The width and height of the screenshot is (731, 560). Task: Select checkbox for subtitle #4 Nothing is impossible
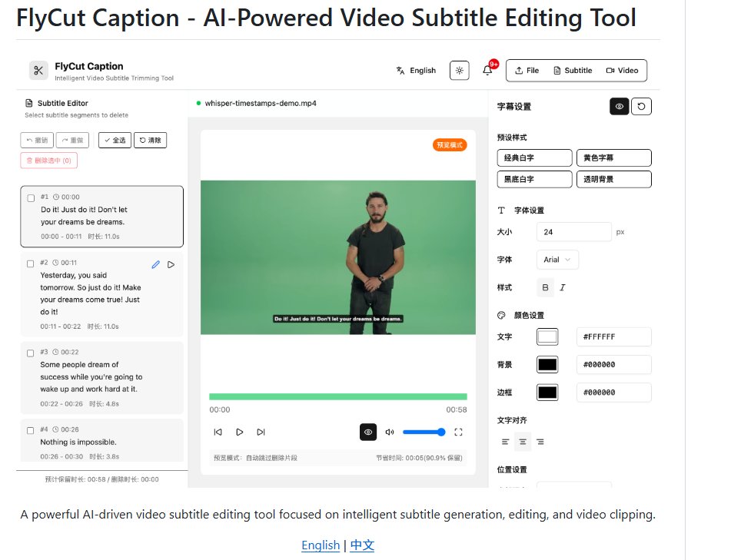click(x=30, y=430)
